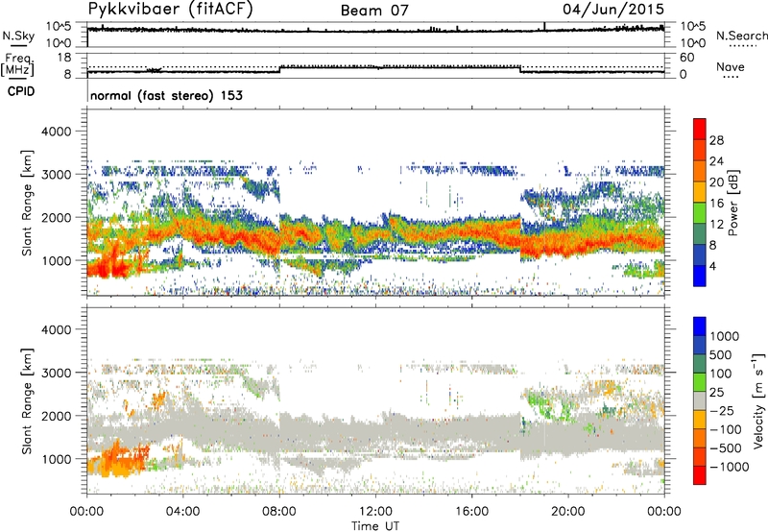Viewport: 768px width, 532px height.
Task: Click the blue swatch of the Power colorbar
Action: [700, 277]
